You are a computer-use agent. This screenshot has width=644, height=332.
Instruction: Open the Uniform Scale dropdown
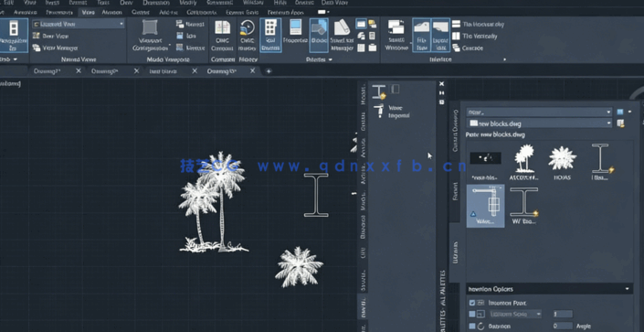515,315
